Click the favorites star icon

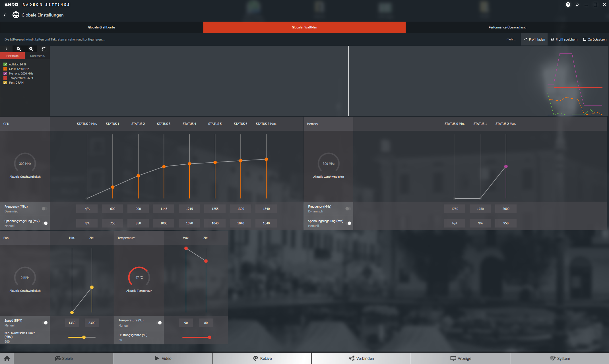point(577,5)
